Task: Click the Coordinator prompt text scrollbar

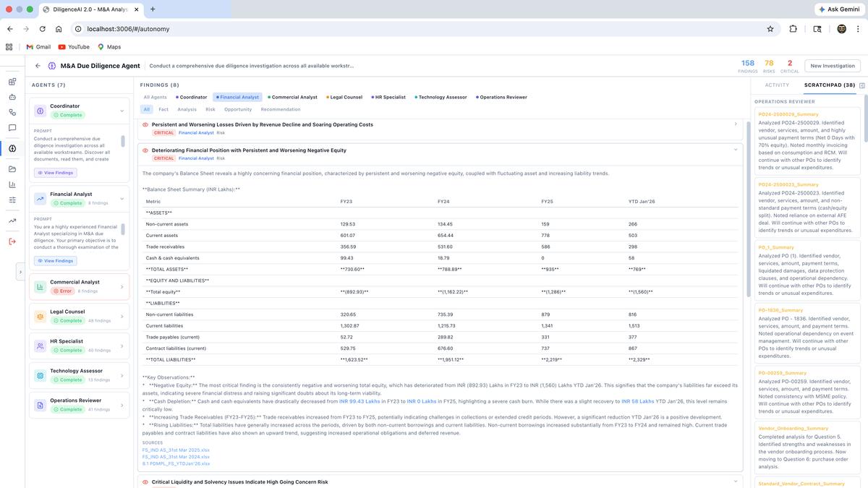Action: (123, 141)
